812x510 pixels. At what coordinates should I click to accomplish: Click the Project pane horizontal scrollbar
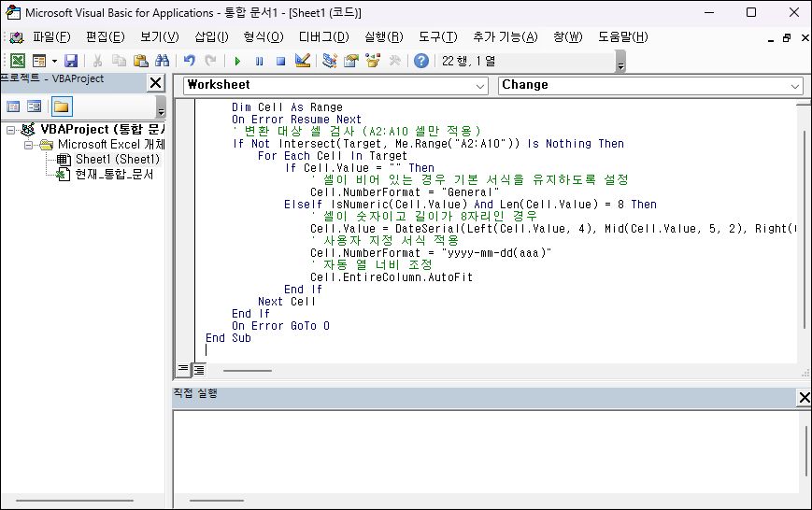point(75,501)
